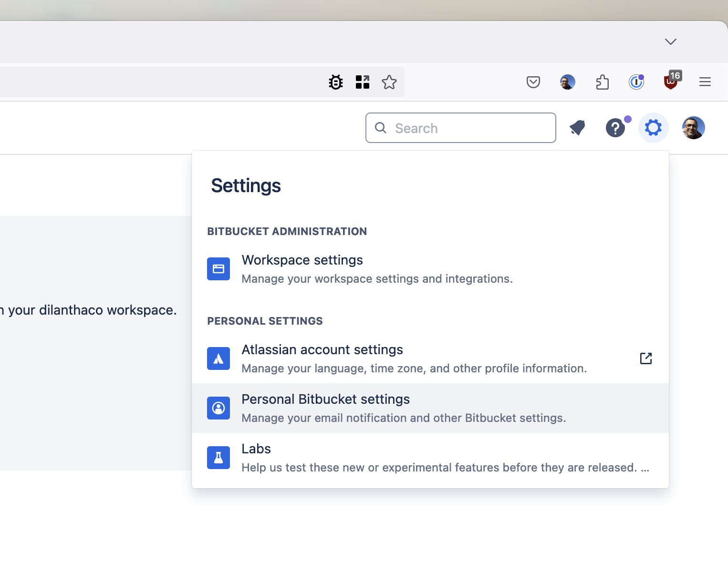
Task: Open Workspace settings menu entry
Action: (x=430, y=269)
